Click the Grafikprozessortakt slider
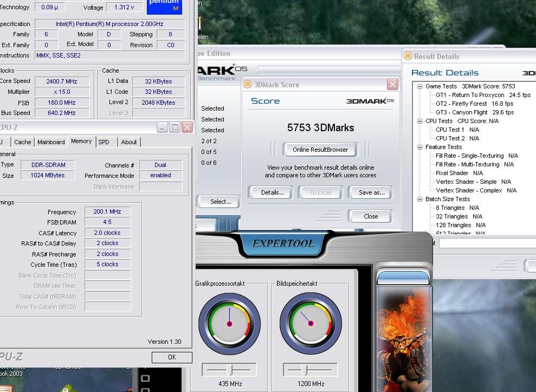The width and height of the screenshot is (536, 392). pos(229,370)
